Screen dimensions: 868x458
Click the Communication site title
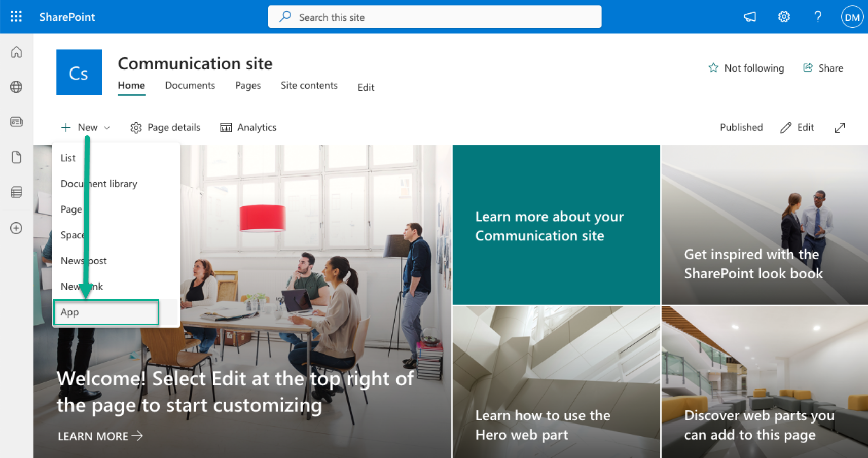(x=195, y=63)
